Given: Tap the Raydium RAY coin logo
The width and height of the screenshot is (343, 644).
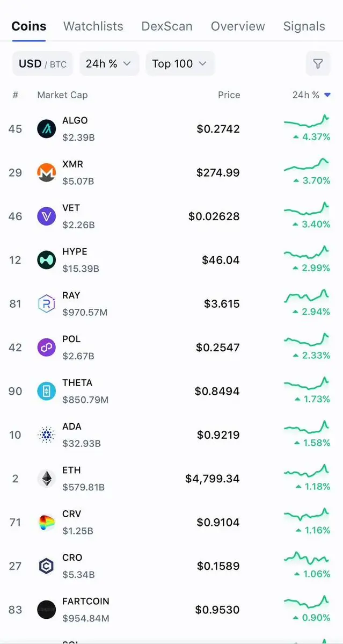Looking at the screenshot, I should click(46, 304).
